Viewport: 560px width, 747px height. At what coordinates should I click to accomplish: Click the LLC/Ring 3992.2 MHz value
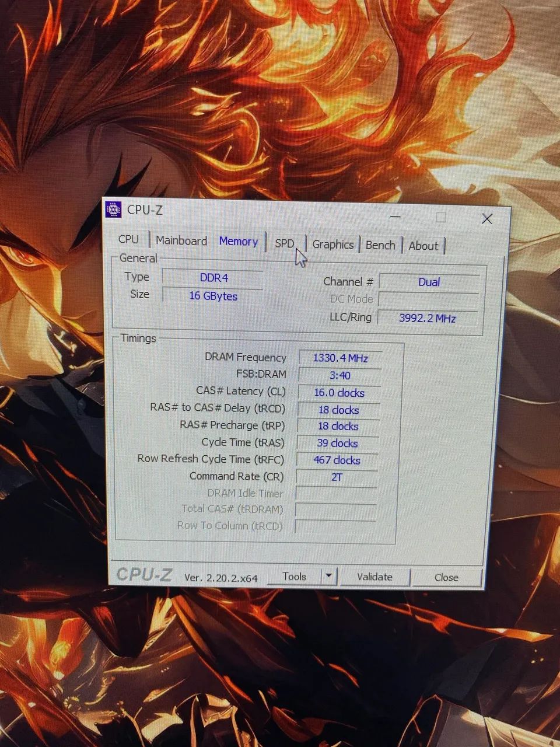pos(428,318)
